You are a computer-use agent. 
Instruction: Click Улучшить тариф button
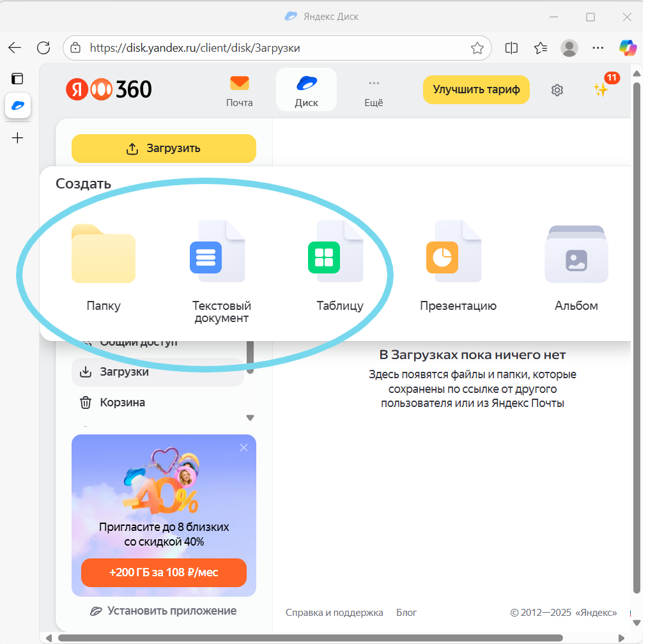coord(476,89)
